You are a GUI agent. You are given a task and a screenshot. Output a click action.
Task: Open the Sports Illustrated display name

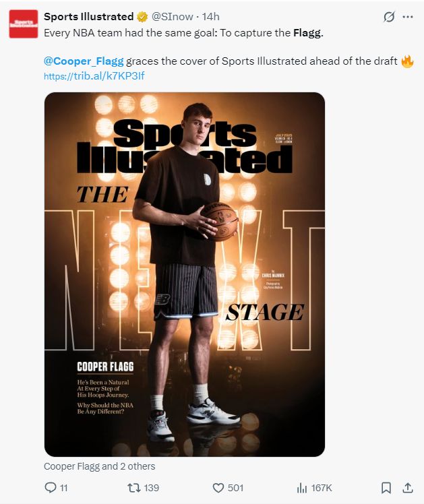(89, 17)
